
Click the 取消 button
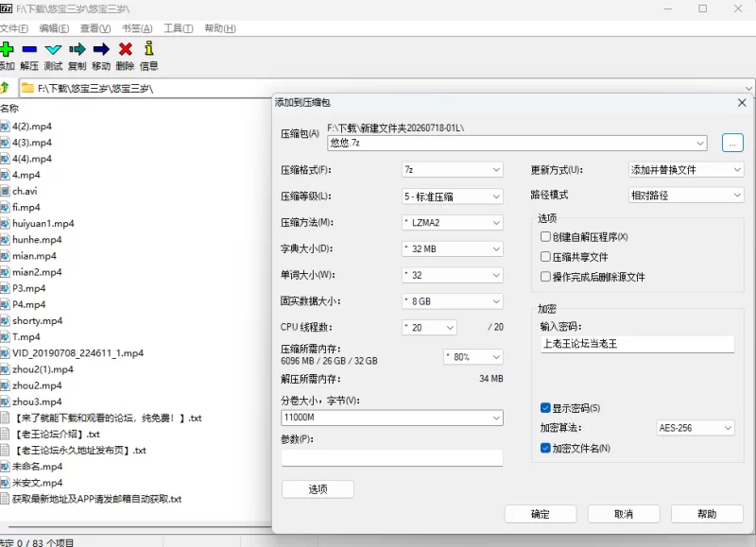624,514
